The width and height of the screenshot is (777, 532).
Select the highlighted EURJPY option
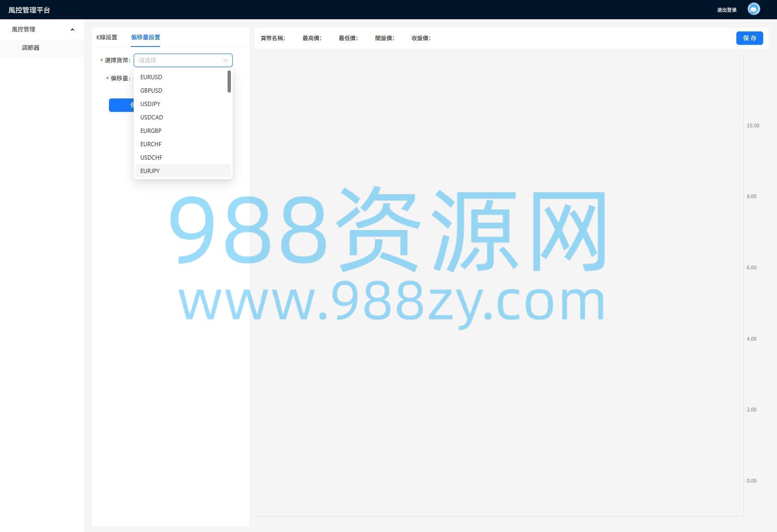pos(150,171)
